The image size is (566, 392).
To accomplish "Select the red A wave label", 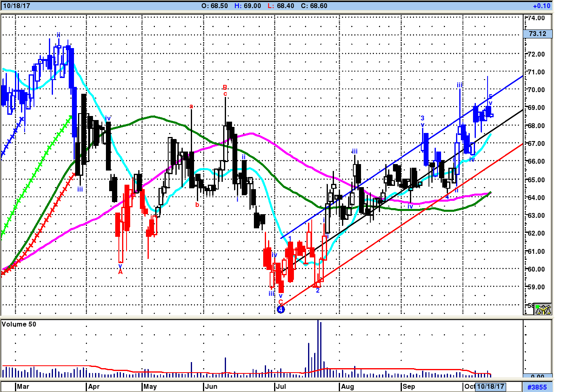I will click(x=120, y=272).
